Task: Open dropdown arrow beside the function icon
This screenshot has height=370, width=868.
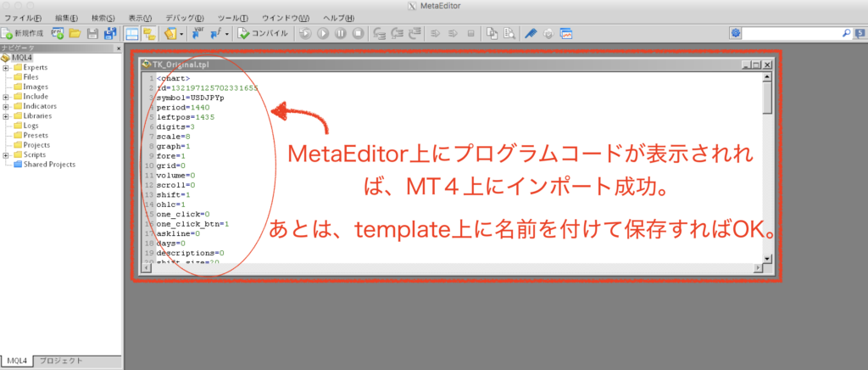Action: 226,34
